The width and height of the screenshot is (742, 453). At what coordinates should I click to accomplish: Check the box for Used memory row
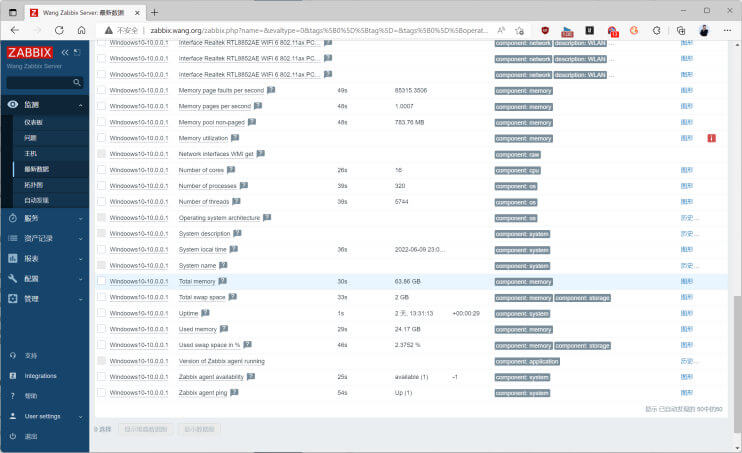coord(101,329)
